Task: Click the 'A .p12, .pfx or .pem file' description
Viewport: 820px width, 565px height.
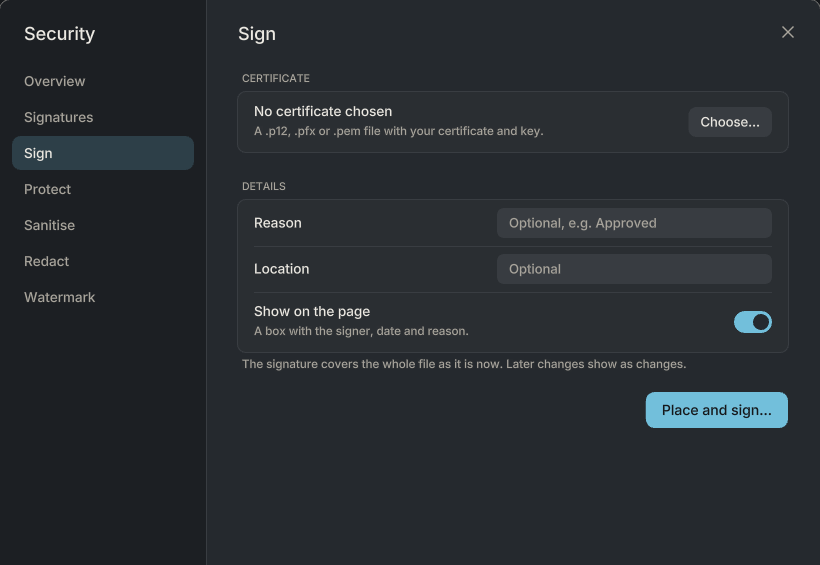Action: [x=398, y=131]
